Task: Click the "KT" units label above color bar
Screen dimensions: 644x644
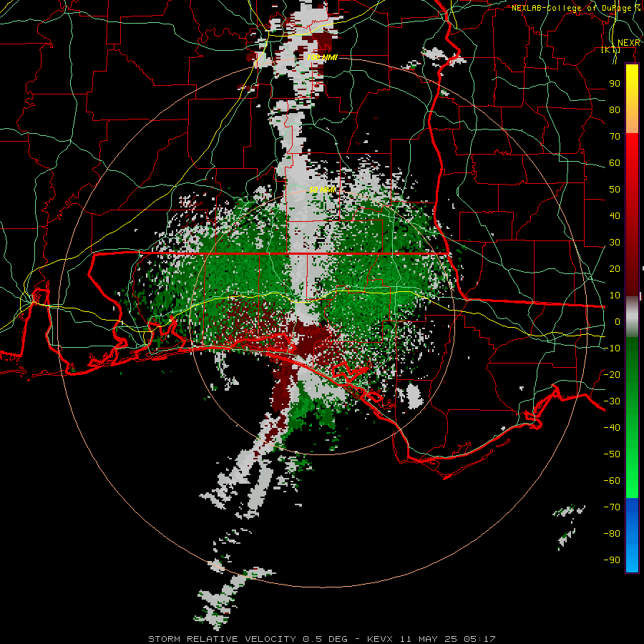Action: pyautogui.click(x=611, y=49)
